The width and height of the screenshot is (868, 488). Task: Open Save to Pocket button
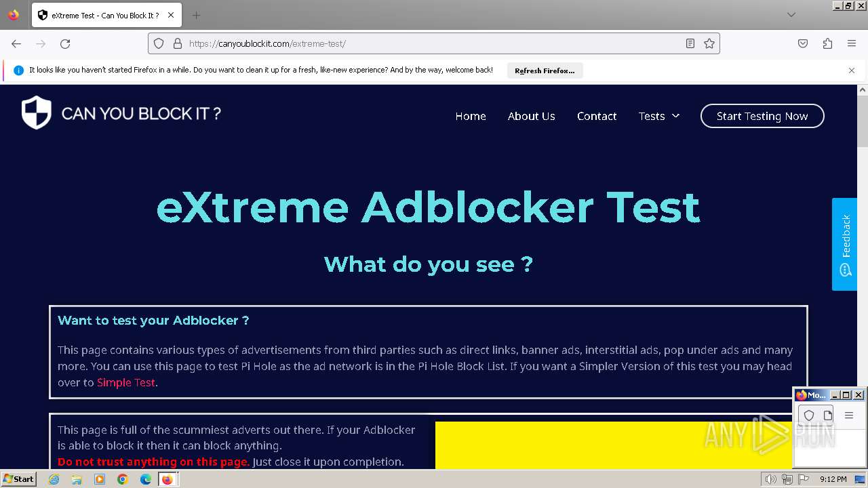[x=803, y=43]
